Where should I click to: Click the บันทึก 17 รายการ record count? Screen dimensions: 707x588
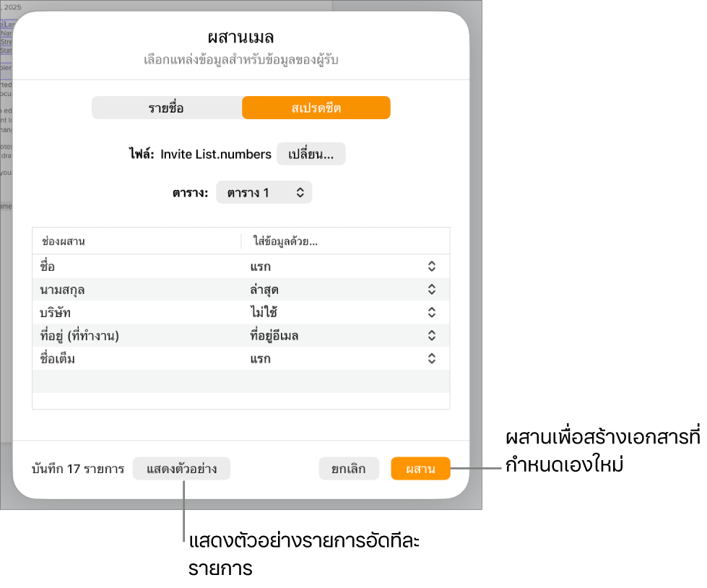78,469
